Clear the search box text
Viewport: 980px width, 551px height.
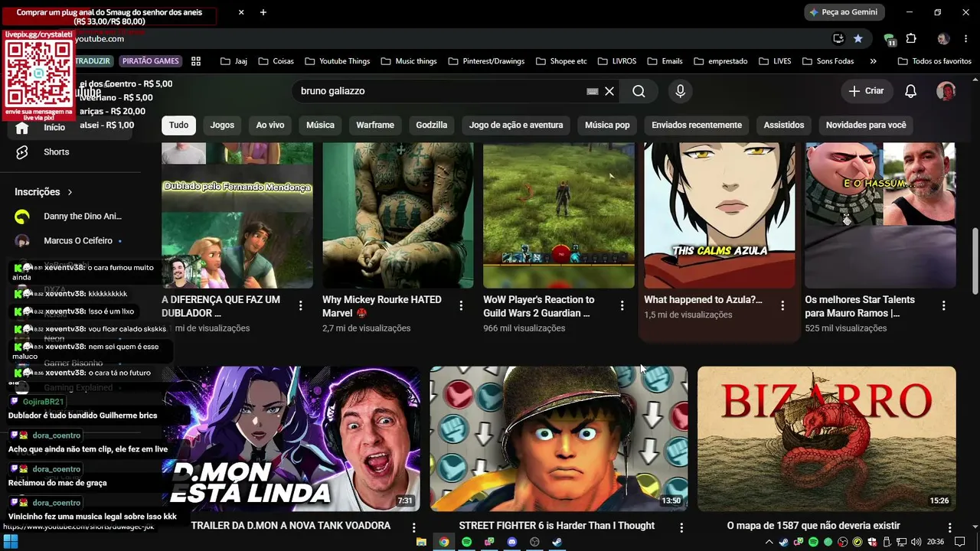609,91
